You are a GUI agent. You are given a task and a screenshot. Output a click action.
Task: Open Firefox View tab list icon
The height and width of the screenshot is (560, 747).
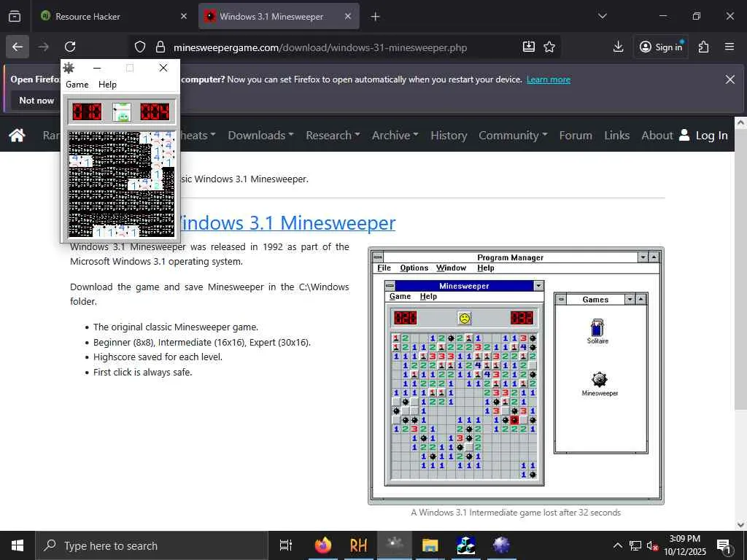tap(15, 16)
